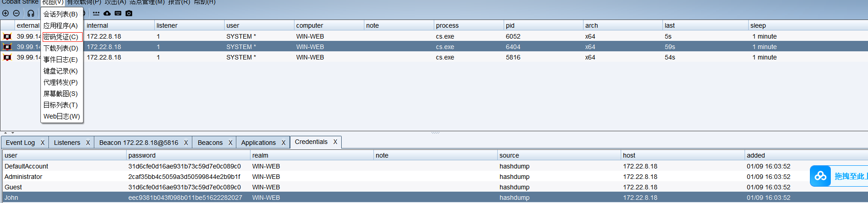Open the Listeners tab
This screenshot has width=868, height=203.
click(67, 143)
